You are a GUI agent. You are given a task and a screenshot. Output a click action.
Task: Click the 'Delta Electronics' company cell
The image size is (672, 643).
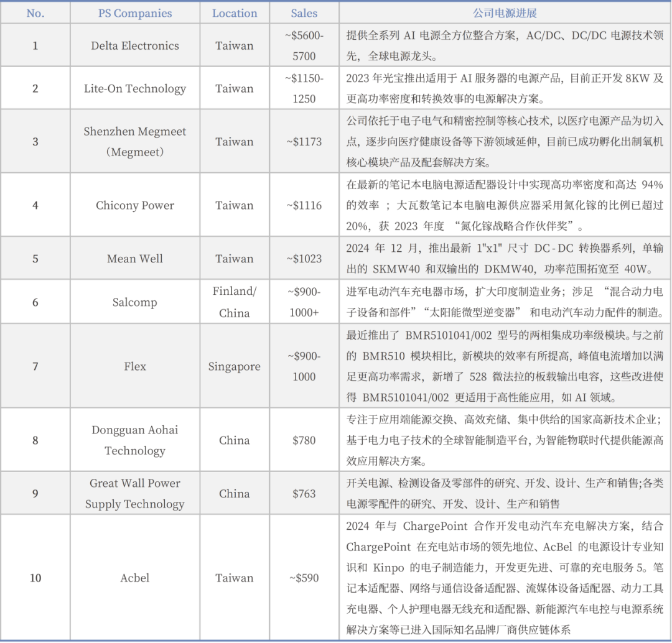[x=135, y=45]
